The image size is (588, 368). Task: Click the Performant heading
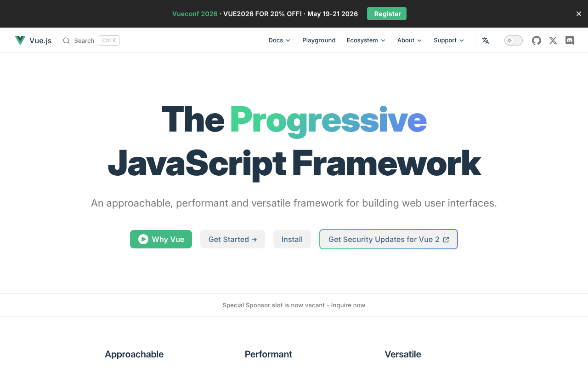click(268, 354)
